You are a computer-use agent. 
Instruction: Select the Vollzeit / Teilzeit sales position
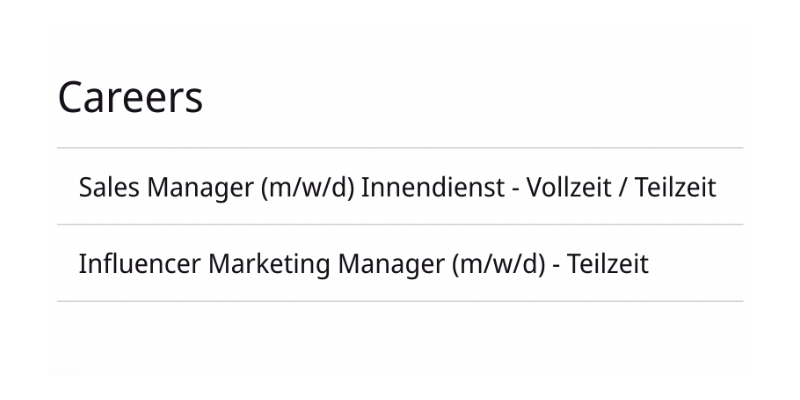tap(397, 187)
